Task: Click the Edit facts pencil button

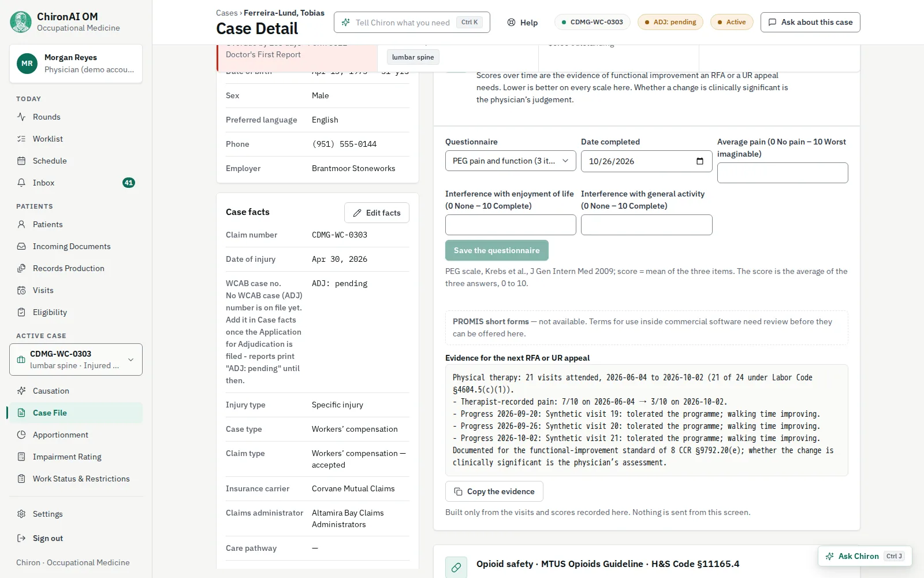Action: [x=377, y=213]
